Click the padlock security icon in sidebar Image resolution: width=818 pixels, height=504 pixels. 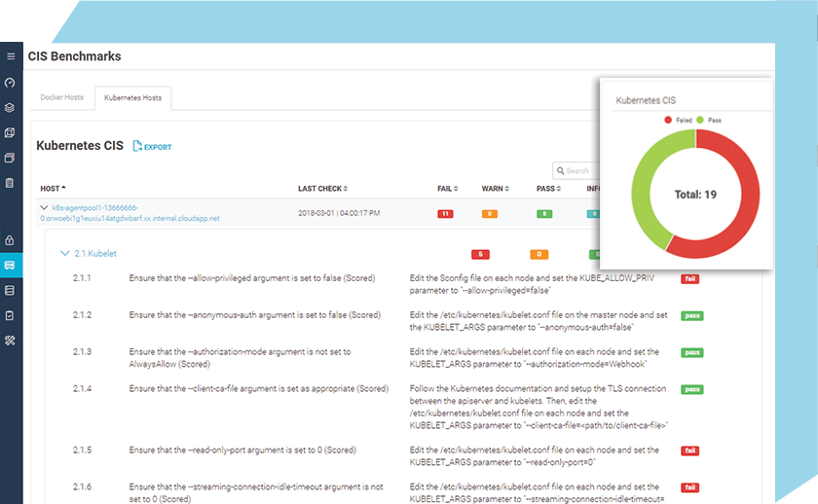(11, 239)
